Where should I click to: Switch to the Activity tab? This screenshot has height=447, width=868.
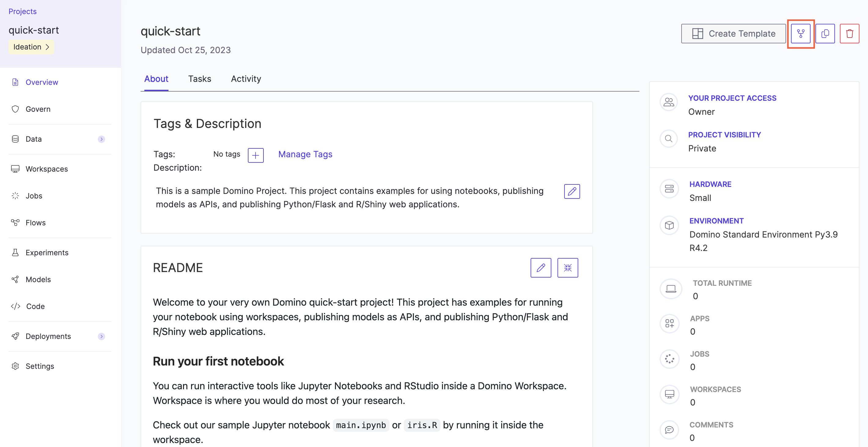(246, 79)
